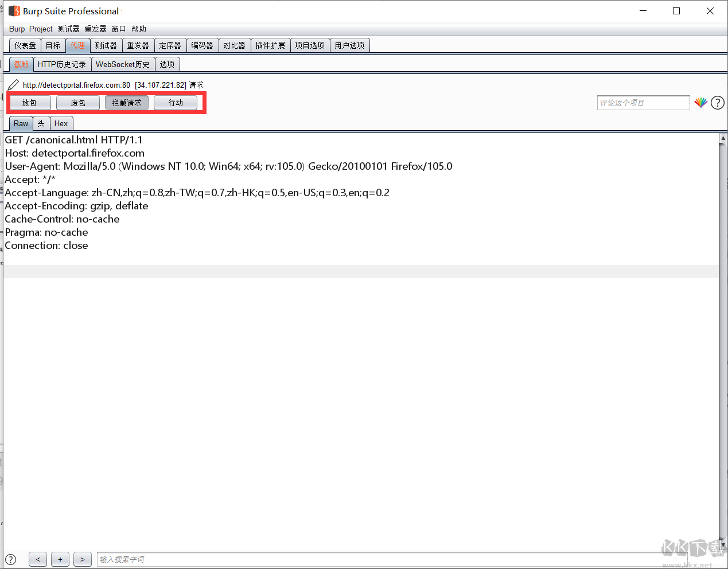
Task: Switch to the 重发器 repeater tab
Action: pyautogui.click(x=138, y=45)
